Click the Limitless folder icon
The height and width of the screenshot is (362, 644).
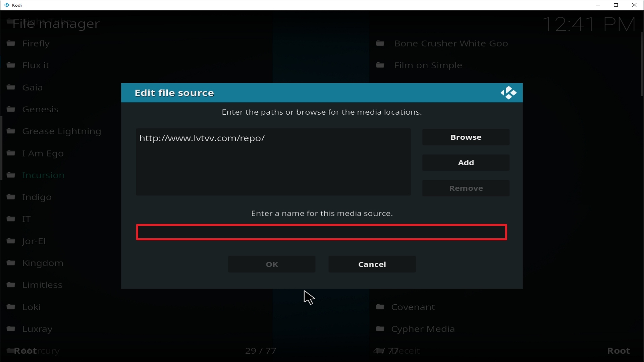11,285
